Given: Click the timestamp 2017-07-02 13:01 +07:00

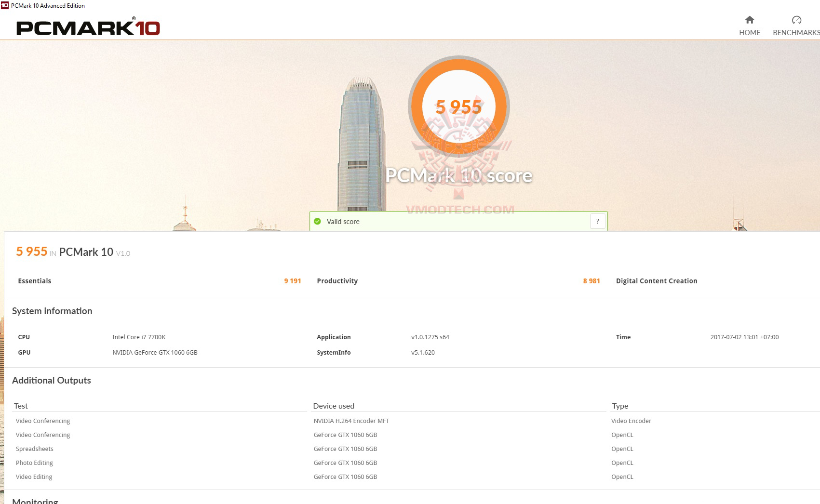Looking at the screenshot, I should click(744, 337).
